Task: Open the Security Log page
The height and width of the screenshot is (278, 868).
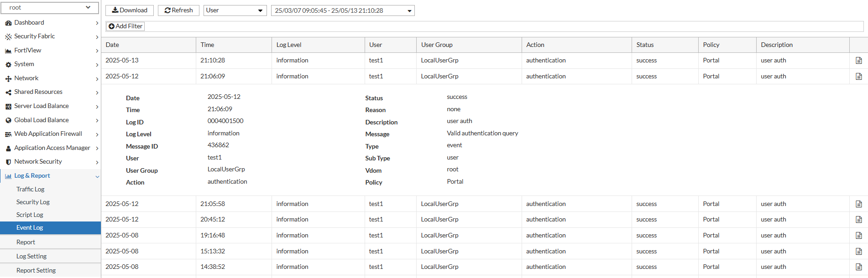Action: coord(33,202)
